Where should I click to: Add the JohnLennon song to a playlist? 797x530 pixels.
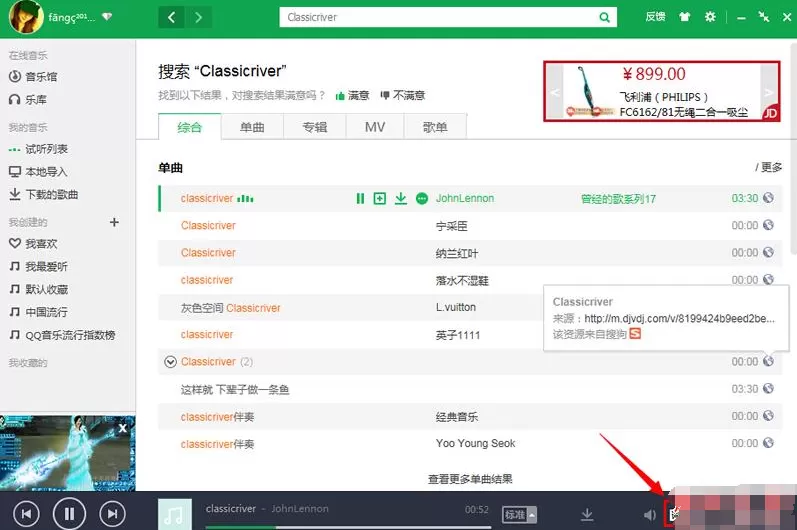380,198
